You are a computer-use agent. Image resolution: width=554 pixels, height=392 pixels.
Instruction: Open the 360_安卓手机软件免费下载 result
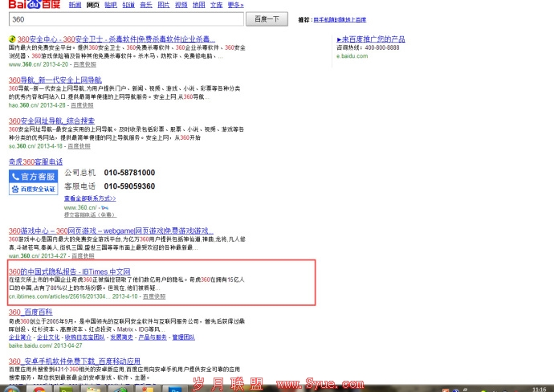click(75, 361)
